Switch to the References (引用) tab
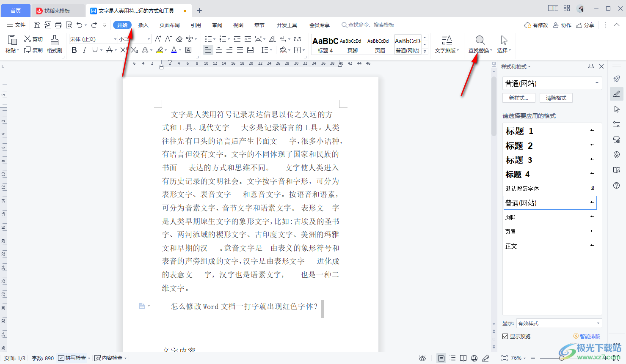Image resolution: width=626 pixels, height=364 pixels. (x=196, y=25)
